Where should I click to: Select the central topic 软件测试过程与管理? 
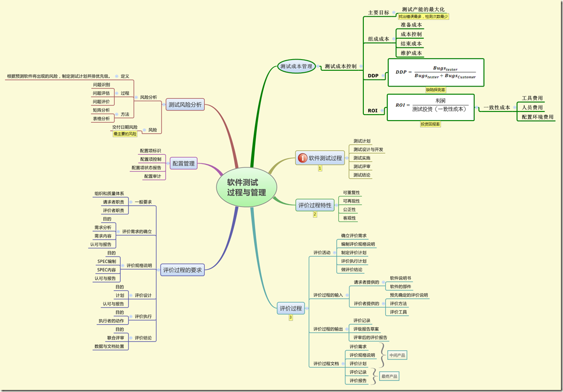pos(246,187)
